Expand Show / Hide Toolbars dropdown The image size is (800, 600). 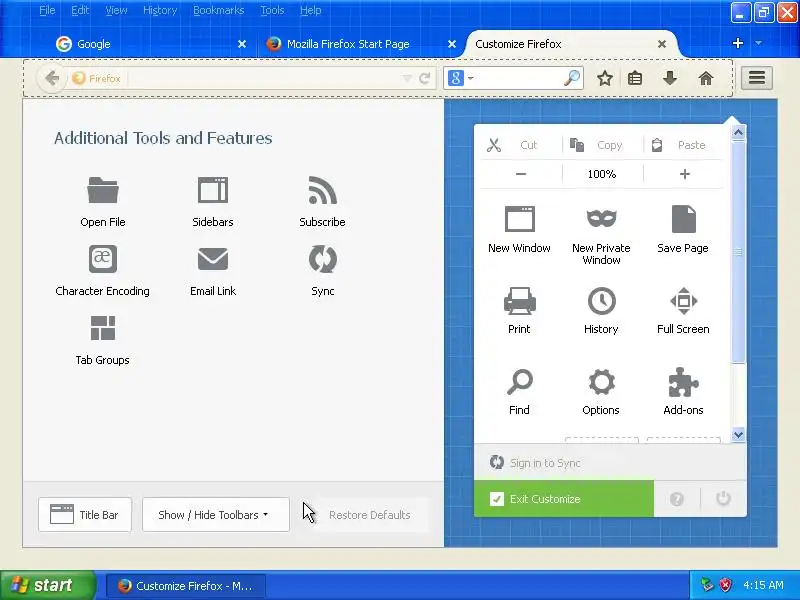point(216,515)
